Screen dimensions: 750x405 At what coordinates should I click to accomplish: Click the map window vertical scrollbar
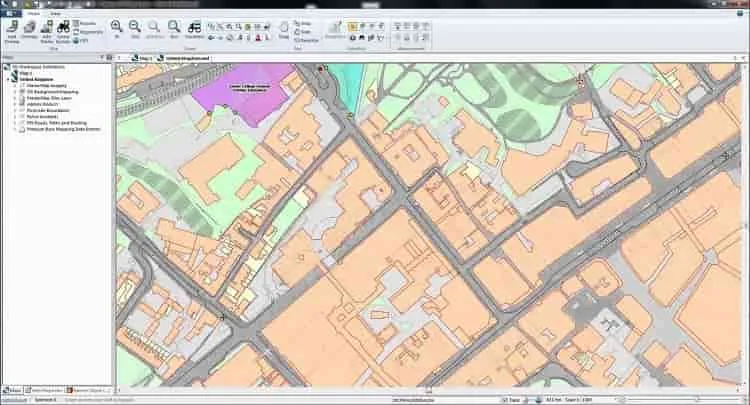click(744, 225)
